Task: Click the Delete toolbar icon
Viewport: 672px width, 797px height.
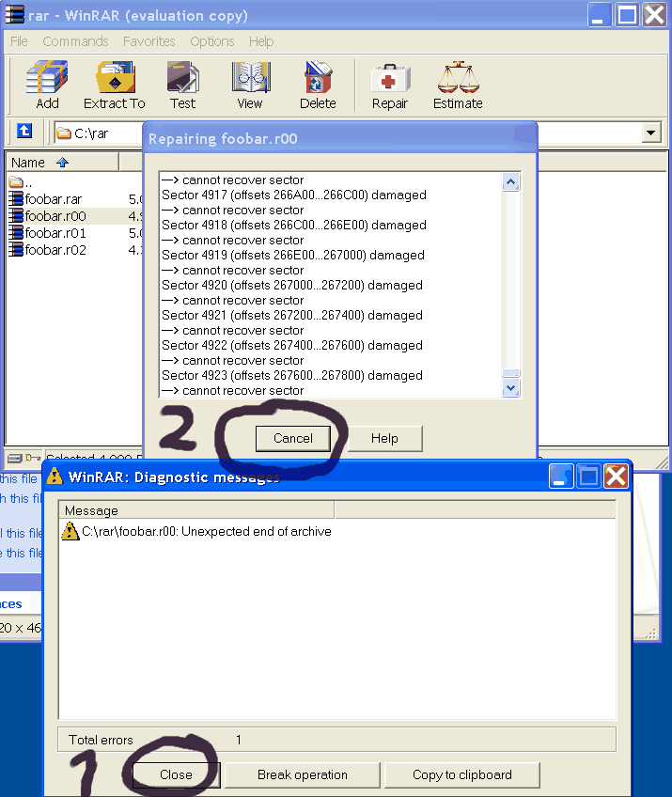Action: 318,85
